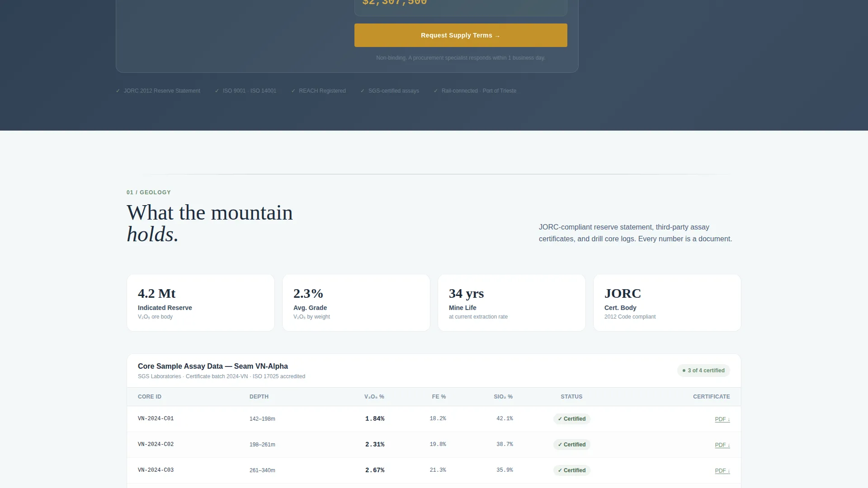Click the CORE ID column header

point(150,397)
